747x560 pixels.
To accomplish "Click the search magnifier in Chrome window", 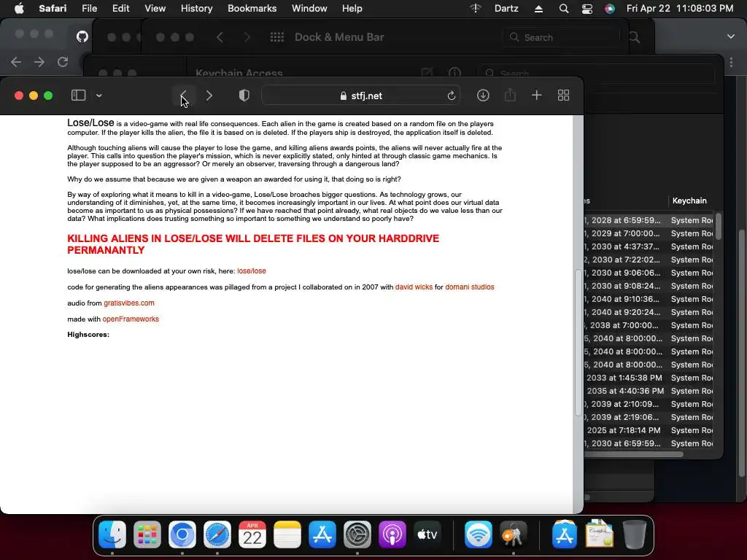I will (x=634, y=37).
